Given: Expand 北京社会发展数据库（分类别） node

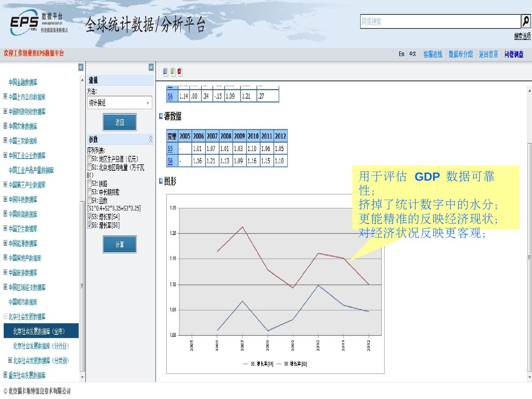Looking at the screenshot, I should pos(10,360).
